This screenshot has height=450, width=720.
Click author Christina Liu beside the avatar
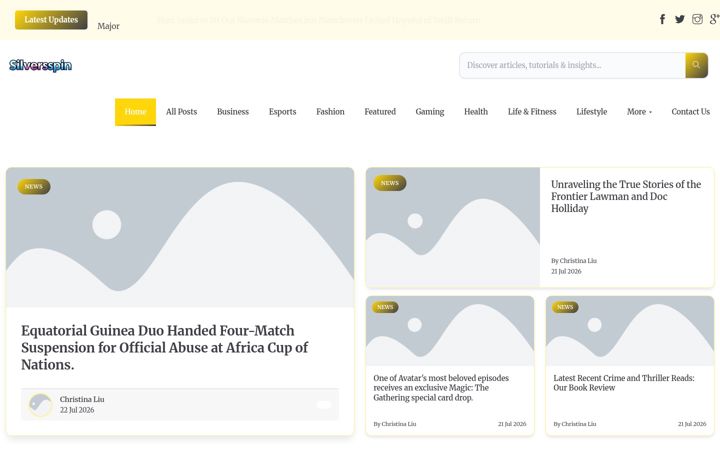82,399
